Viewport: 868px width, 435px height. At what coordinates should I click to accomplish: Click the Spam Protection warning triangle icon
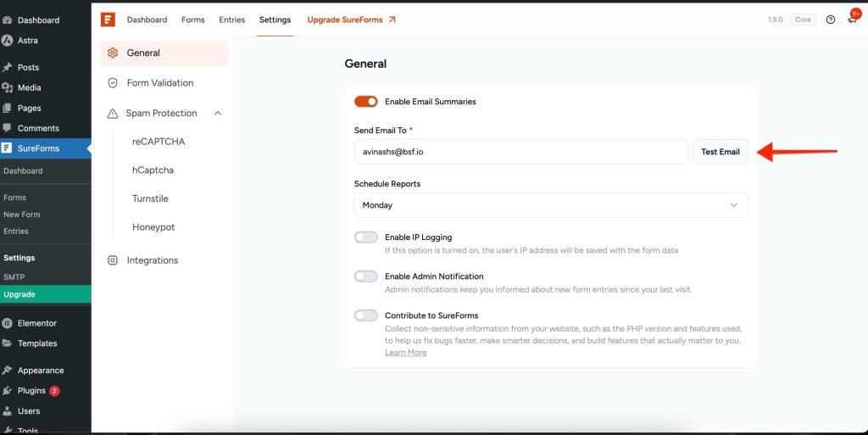[x=113, y=114]
